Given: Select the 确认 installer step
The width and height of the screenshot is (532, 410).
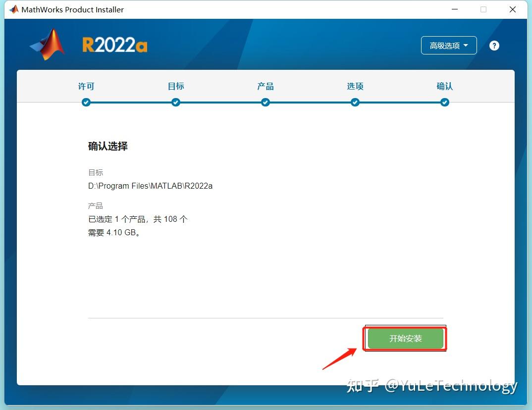Looking at the screenshot, I should tap(444, 86).
